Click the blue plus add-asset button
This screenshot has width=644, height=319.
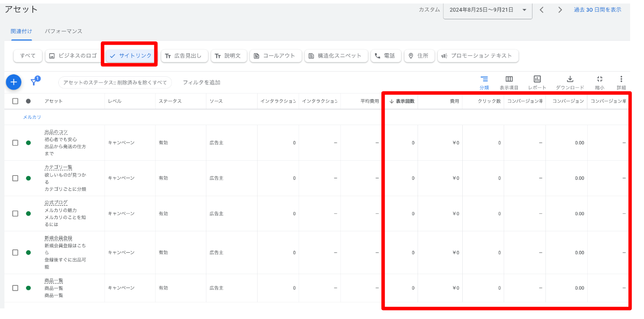[14, 82]
